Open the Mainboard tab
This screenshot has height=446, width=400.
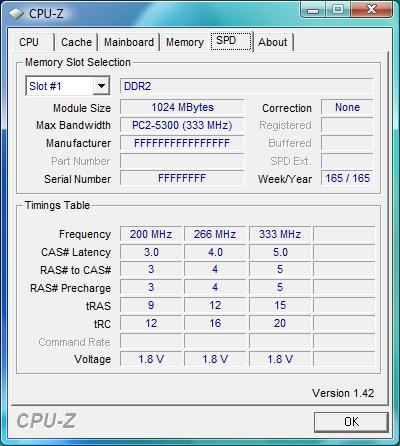coord(129,42)
